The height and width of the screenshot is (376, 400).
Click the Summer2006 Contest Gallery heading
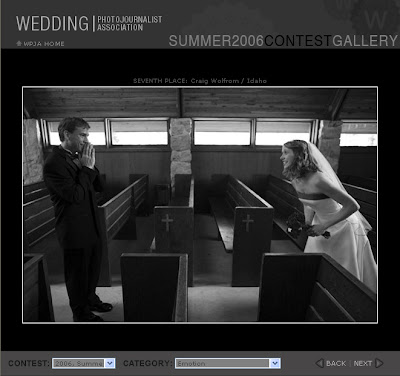point(283,41)
